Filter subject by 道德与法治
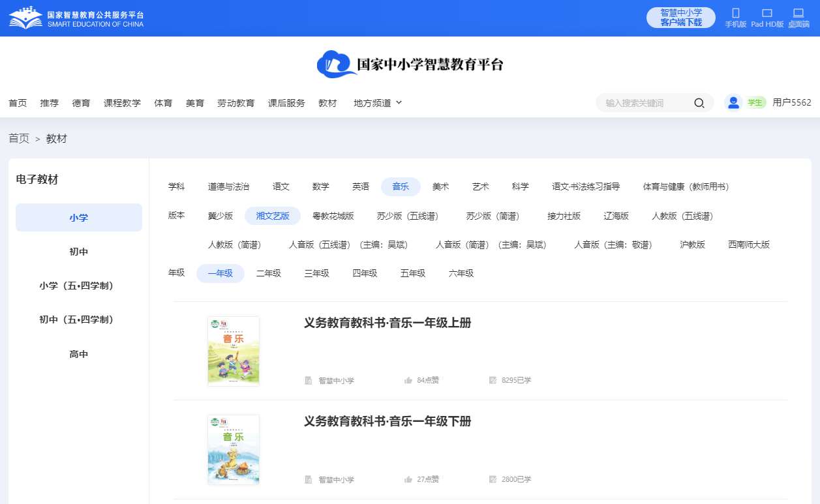Viewport: 820px width, 504px height. pos(228,186)
